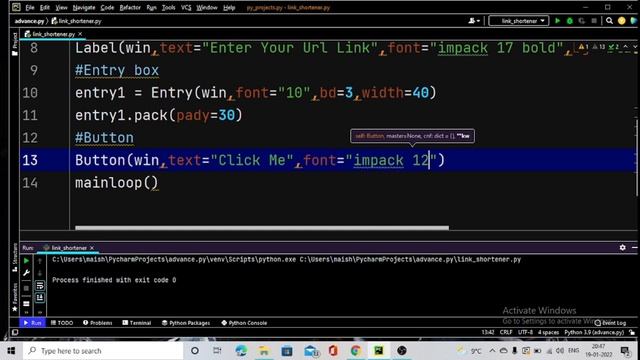Toggle the Run tool window button
640x360 pixels.
[32, 322]
